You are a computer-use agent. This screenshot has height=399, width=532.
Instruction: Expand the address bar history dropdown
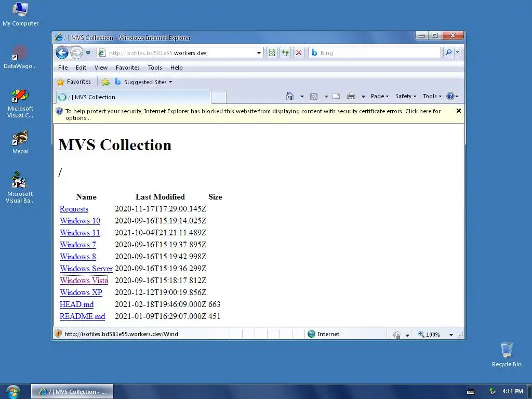(x=259, y=53)
